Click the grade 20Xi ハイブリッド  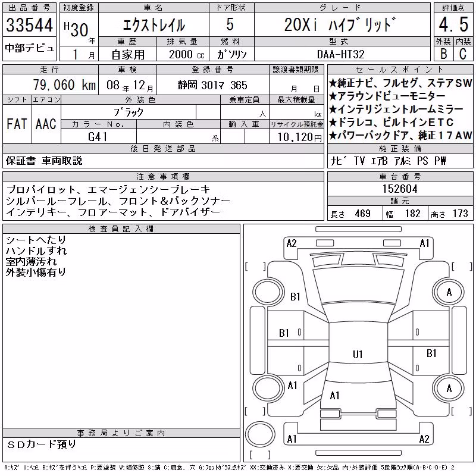[340, 24]
